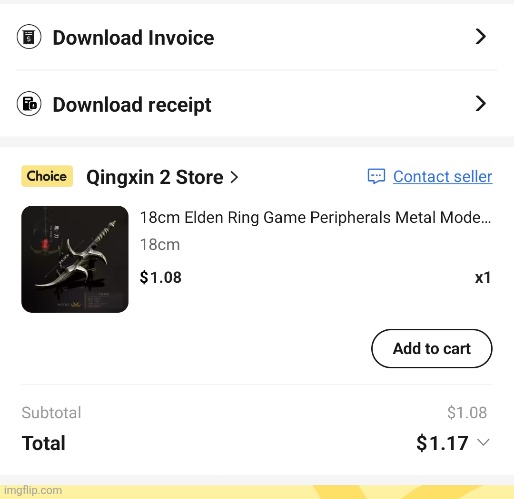This screenshot has height=499, width=514.
Task: Click the yellow Choice badge
Action: (47, 176)
